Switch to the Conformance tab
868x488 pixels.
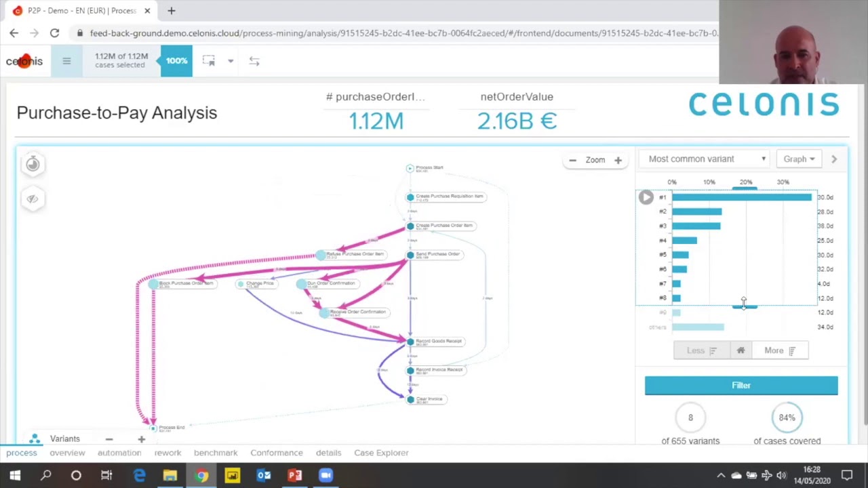[277, 453]
